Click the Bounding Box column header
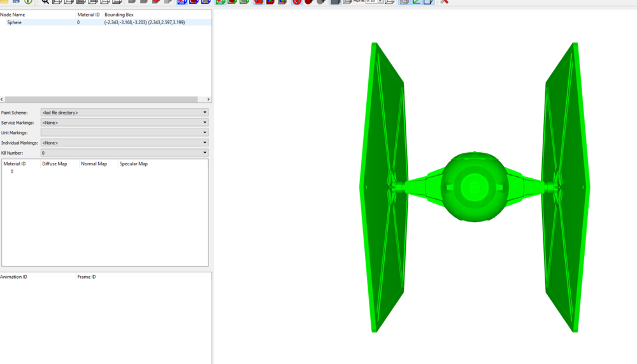This screenshot has height=364, width=637. [x=119, y=15]
